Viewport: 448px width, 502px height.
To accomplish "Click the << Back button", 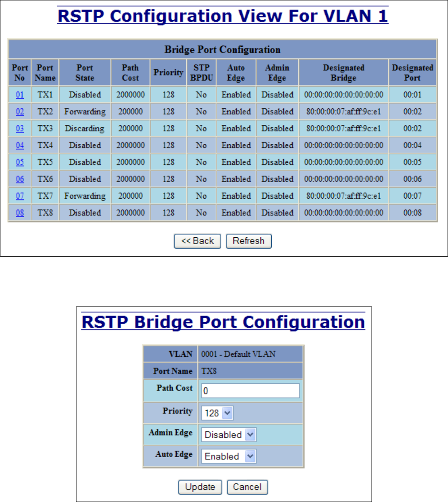I will (x=197, y=241).
